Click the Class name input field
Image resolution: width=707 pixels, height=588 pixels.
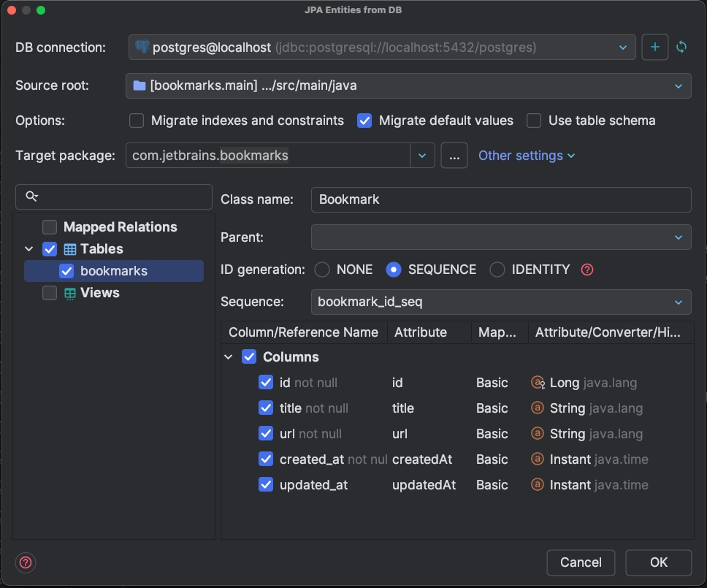click(x=501, y=199)
